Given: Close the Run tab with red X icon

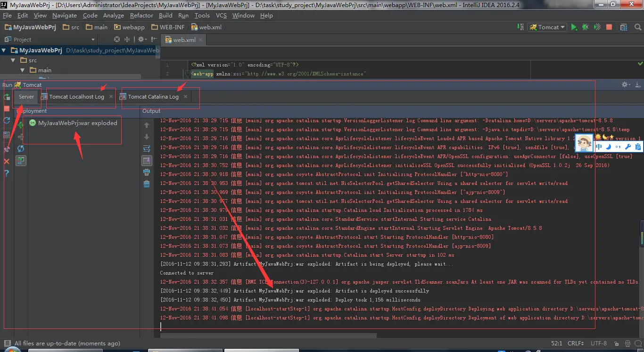Looking at the screenshot, I should tap(7, 161).
